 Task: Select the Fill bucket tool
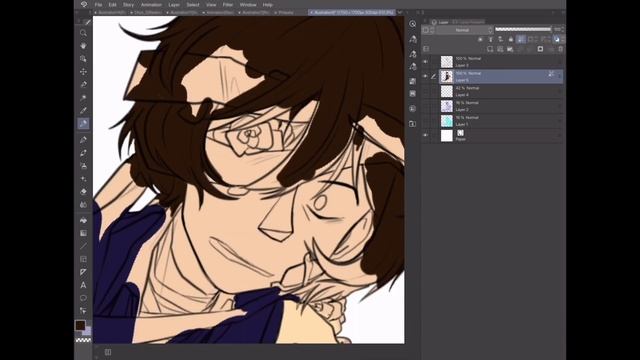click(x=83, y=220)
